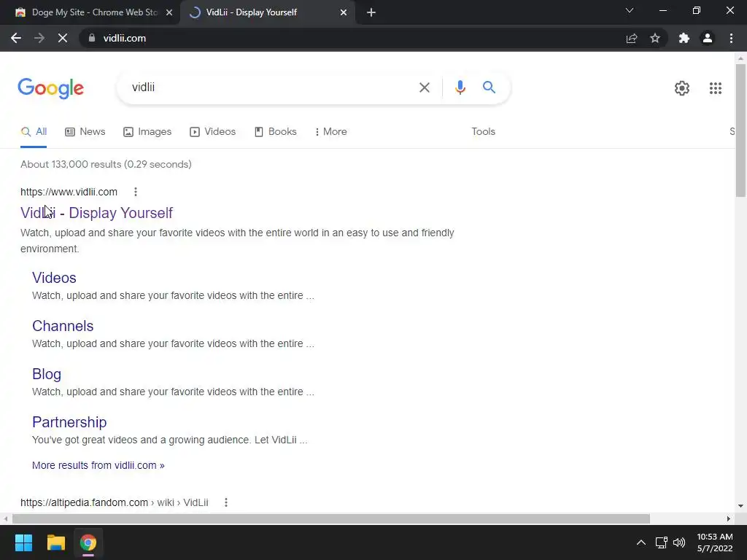The height and width of the screenshot is (560, 747).
Task: Open the Channels sitelink
Action: click(x=63, y=326)
